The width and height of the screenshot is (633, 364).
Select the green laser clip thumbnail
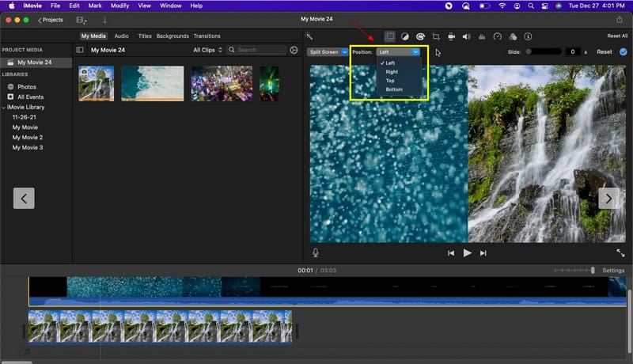click(269, 84)
